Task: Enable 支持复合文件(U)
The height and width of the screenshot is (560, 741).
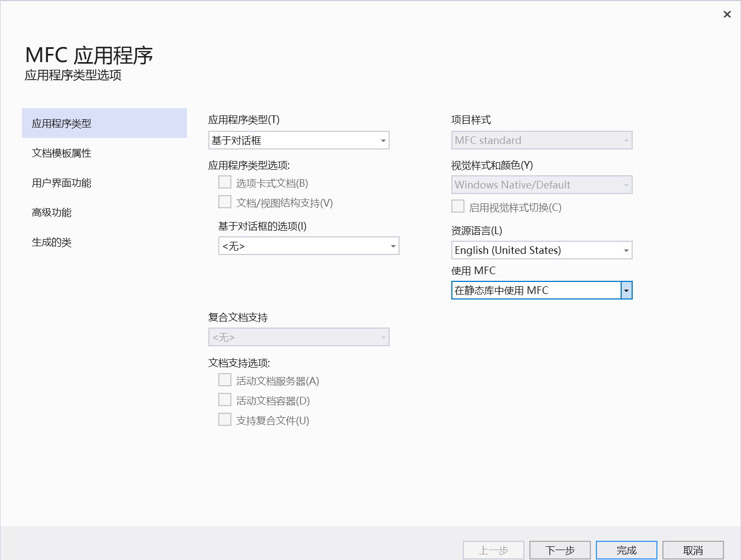Action: (225, 419)
